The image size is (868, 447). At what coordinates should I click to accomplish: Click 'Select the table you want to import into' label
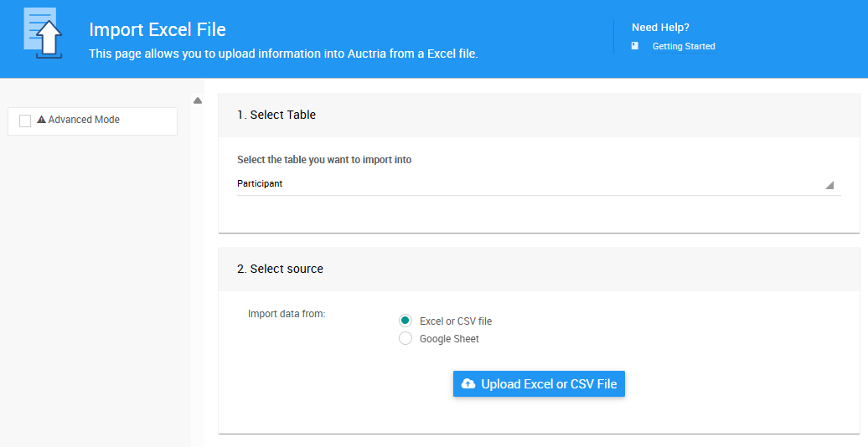pyautogui.click(x=324, y=160)
